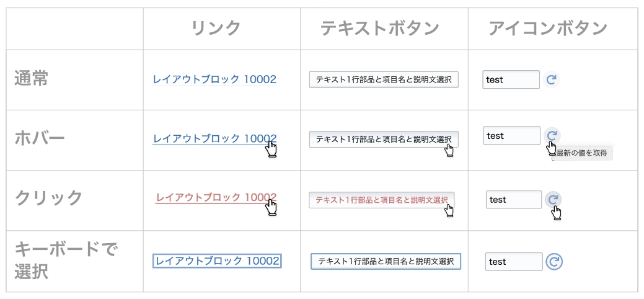Click the refresh icon in the クリック row
Image resolution: width=644 pixels, height=299 pixels.
click(x=554, y=200)
